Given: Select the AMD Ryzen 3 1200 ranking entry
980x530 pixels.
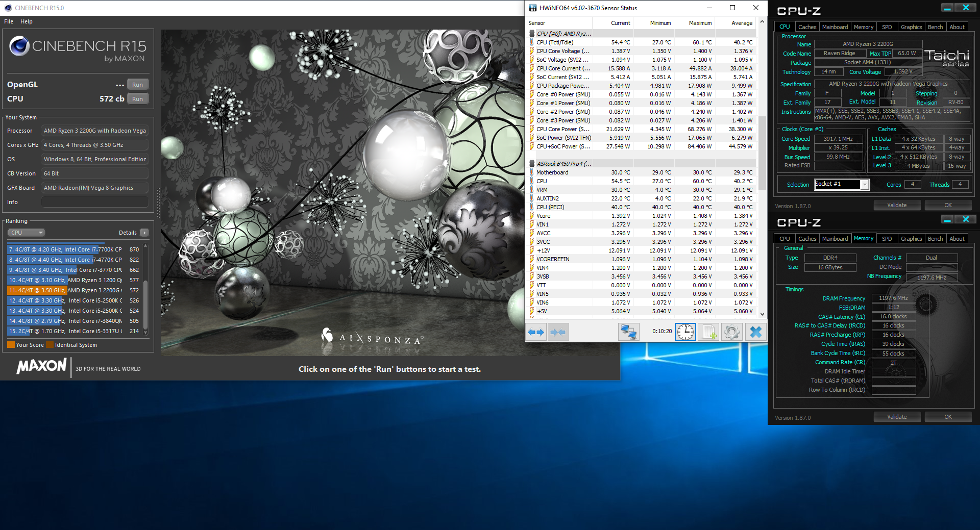Looking at the screenshot, I should (74, 280).
